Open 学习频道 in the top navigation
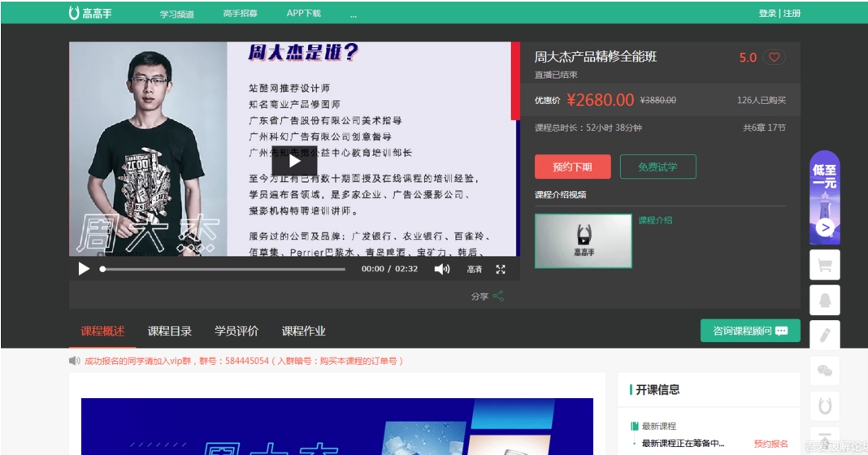 176,14
